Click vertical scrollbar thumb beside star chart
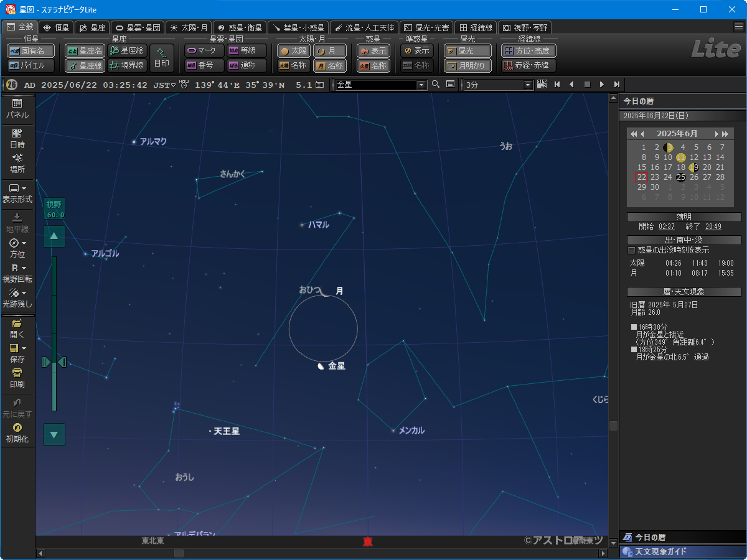This screenshot has height=560, width=747. pos(614,426)
